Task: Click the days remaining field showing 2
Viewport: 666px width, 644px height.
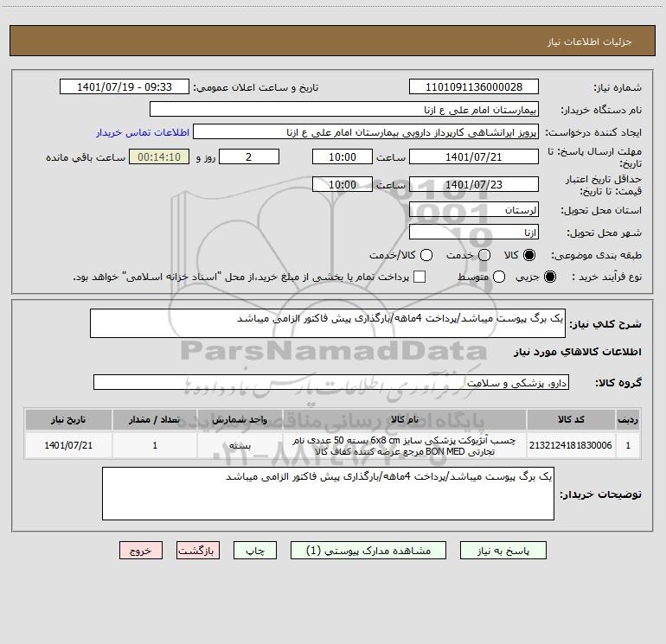Action: pos(249,156)
